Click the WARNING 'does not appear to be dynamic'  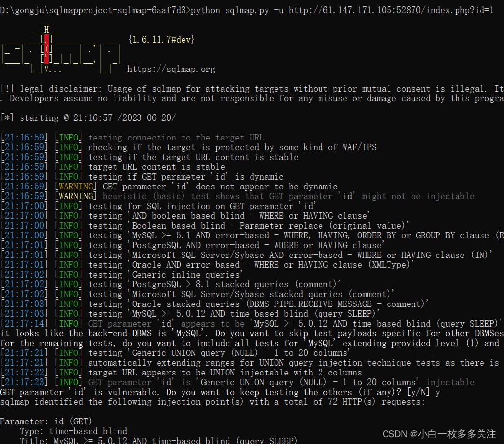169,187
